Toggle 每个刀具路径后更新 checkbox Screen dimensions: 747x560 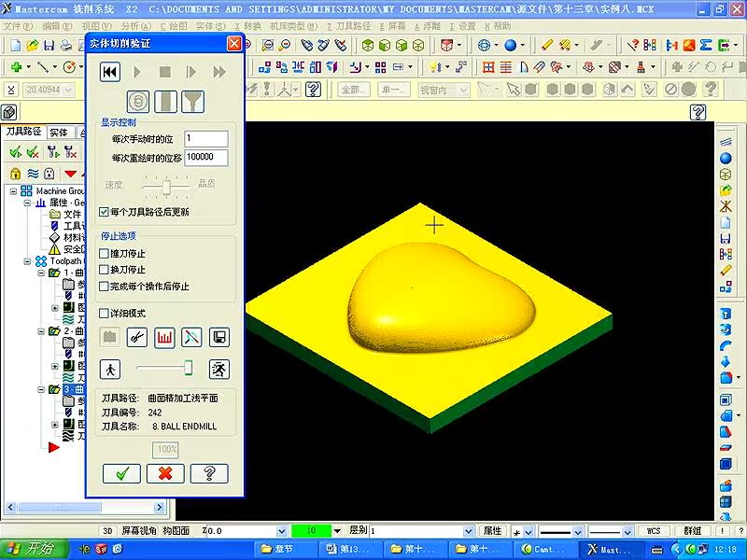click(104, 212)
